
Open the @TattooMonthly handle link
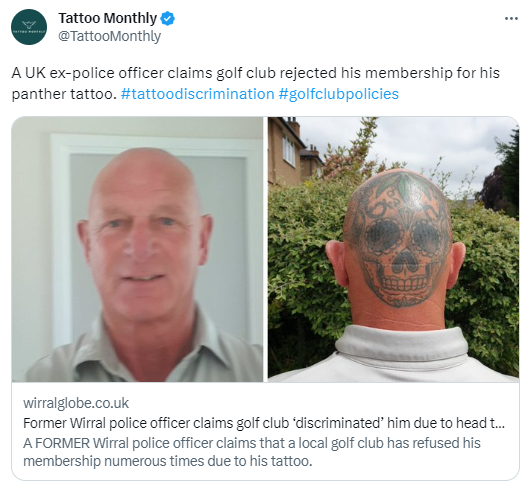(x=110, y=36)
